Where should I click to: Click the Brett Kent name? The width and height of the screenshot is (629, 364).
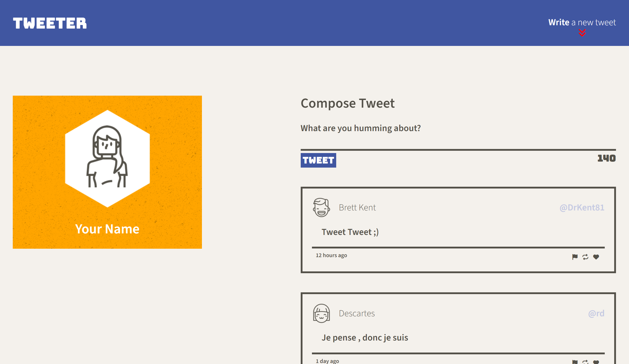357,207
